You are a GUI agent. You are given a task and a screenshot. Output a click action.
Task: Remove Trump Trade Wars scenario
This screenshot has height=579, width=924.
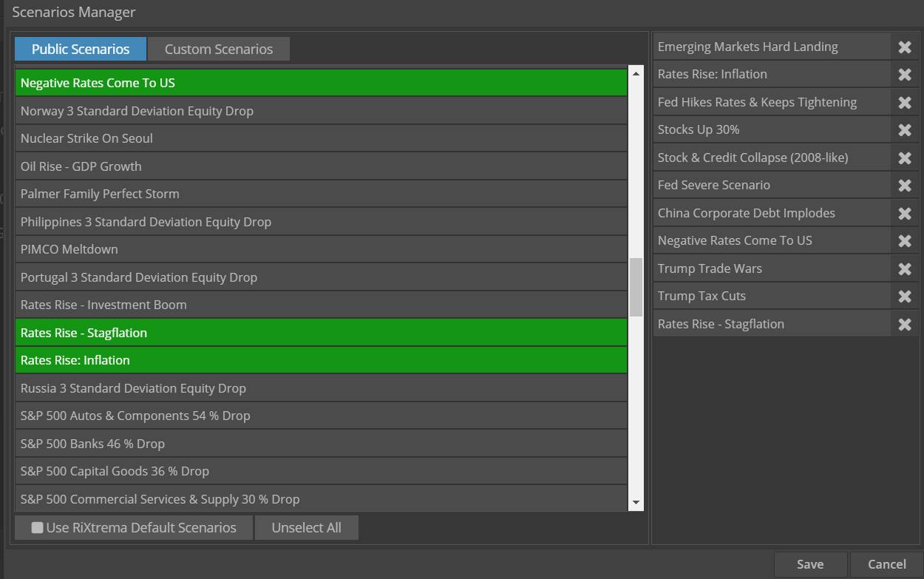click(x=904, y=269)
